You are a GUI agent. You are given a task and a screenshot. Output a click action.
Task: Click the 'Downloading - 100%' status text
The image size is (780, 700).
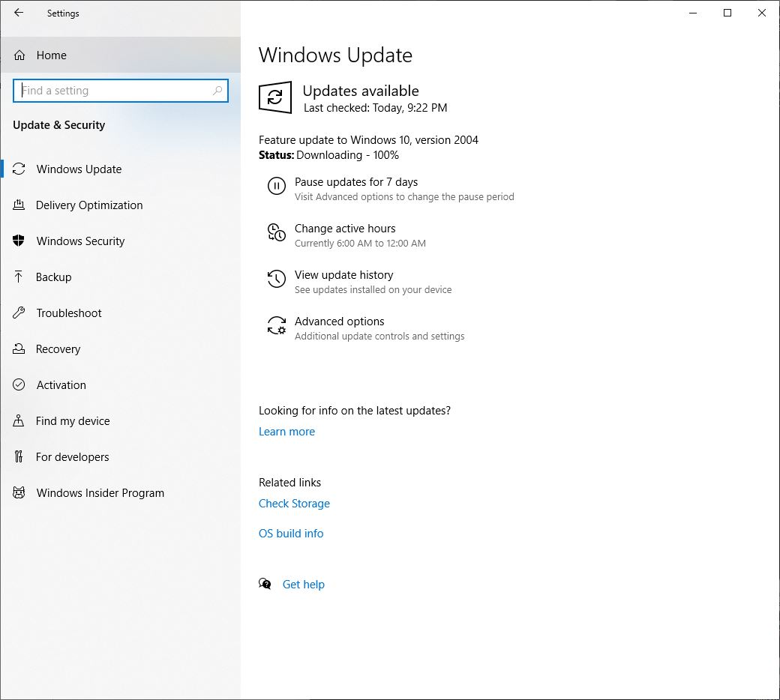tap(347, 155)
